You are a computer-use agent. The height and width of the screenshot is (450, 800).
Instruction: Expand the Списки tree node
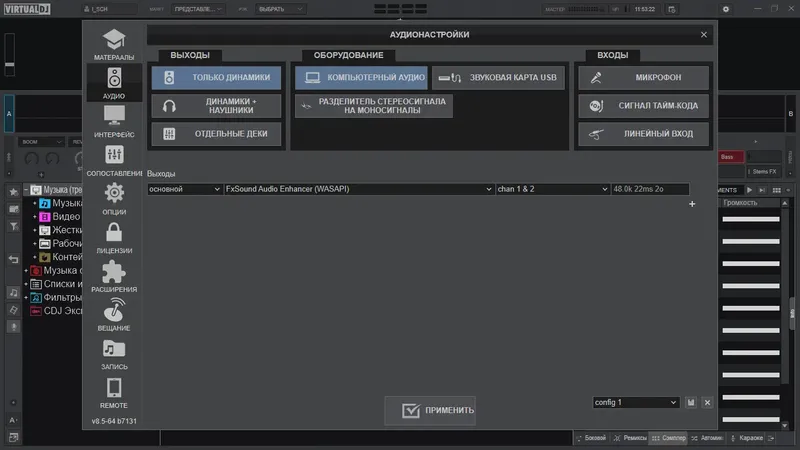[x=26, y=284]
